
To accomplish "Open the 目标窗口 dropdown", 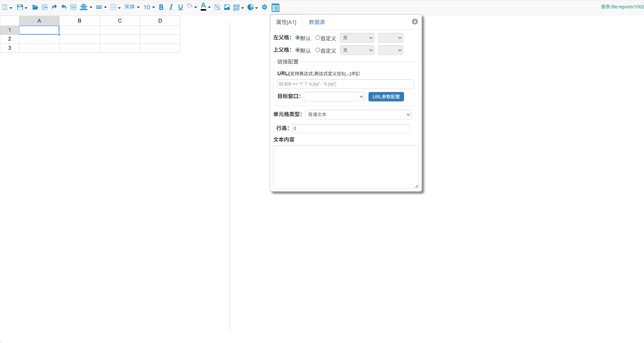I will (x=334, y=97).
